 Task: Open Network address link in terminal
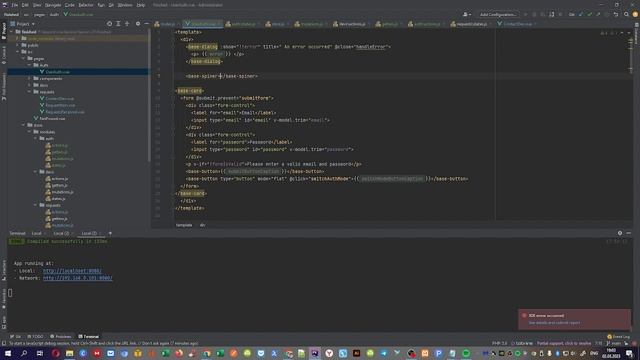pos(78,278)
